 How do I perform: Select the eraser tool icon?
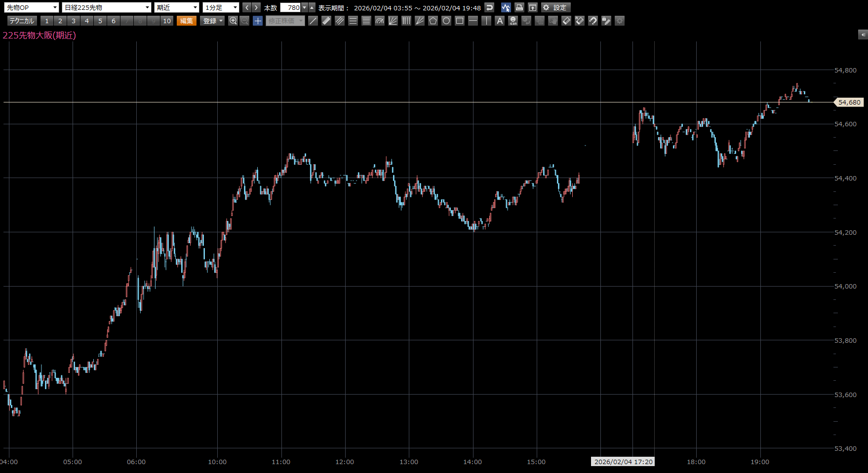[x=566, y=21]
